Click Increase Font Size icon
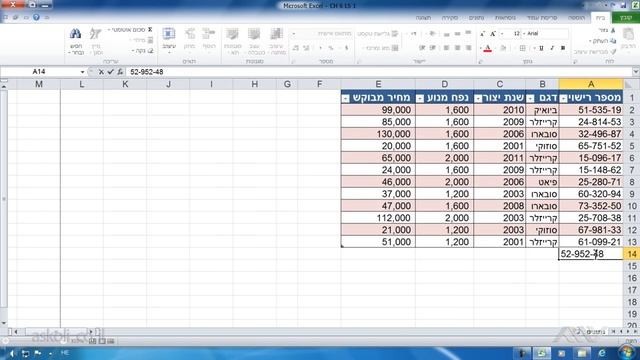640x360 pixels. tap(493, 33)
